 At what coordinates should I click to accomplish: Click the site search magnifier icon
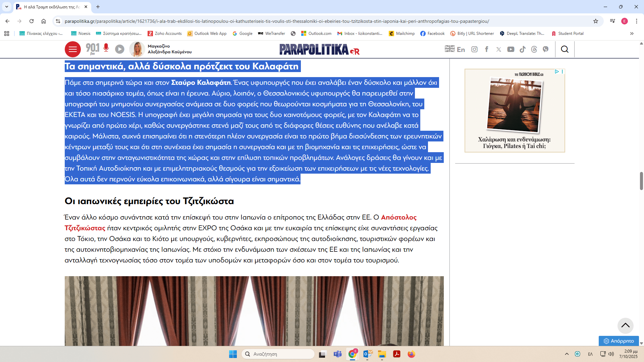tap(565, 49)
